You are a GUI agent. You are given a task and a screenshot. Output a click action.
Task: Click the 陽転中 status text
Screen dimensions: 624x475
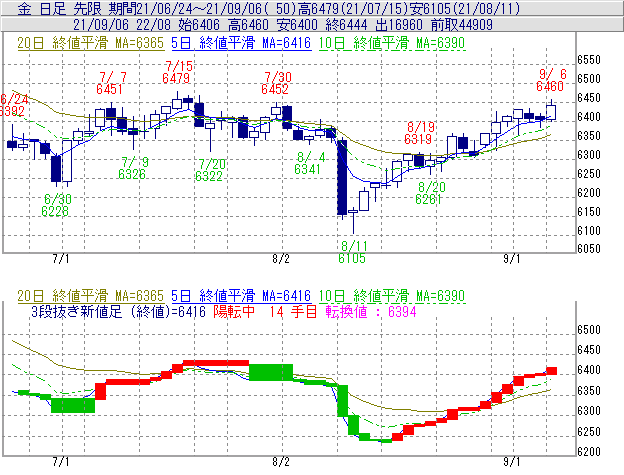click(x=234, y=311)
